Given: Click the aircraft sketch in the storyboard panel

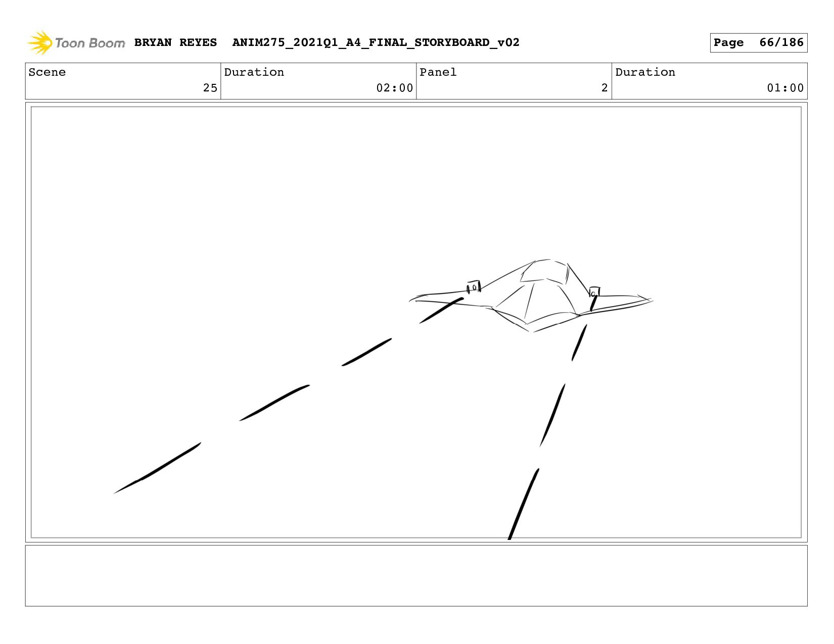Looking at the screenshot, I should point(531,296).
